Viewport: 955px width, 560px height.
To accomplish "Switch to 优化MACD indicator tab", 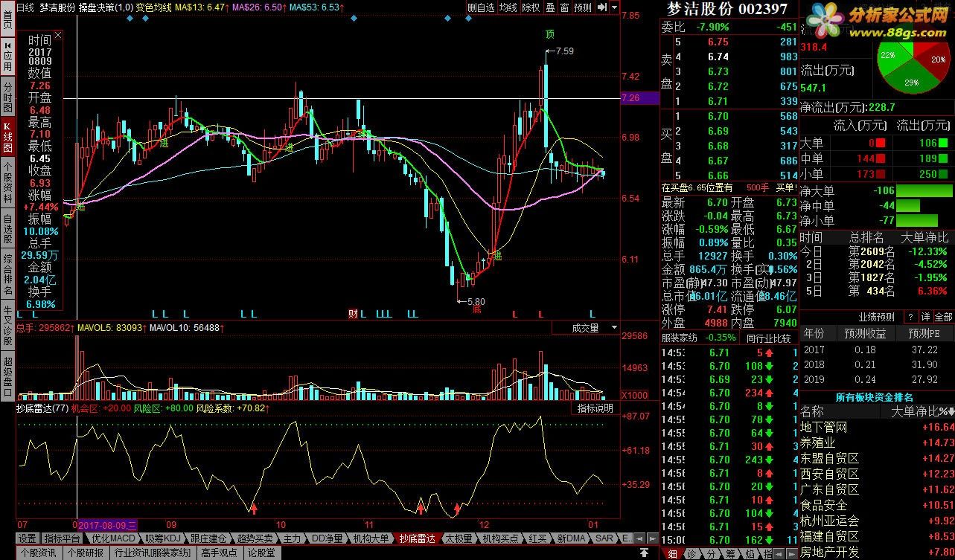I will pos(113,538).
